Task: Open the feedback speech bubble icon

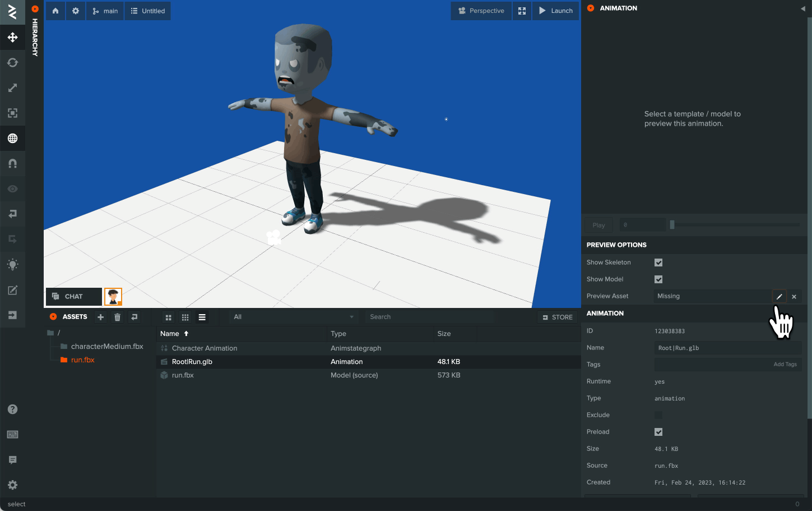Action: pos(12,460)
